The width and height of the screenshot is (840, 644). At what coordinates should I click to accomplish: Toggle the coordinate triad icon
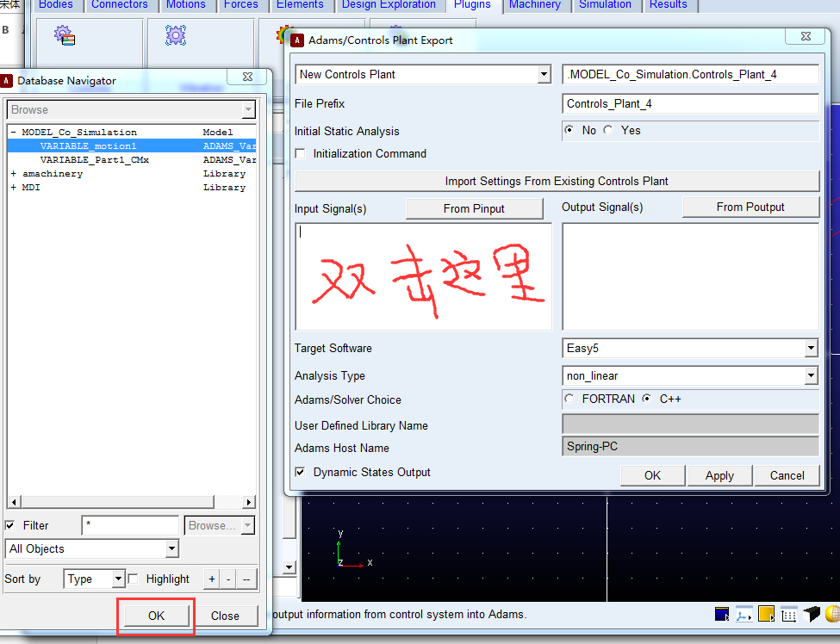744,614
